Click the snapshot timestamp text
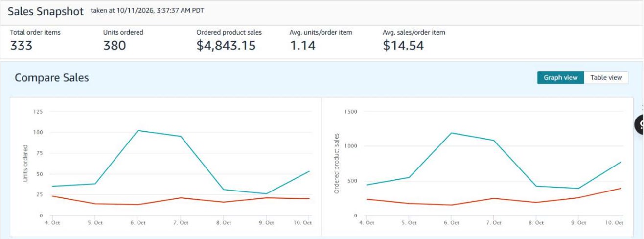The height and width of the screenshot is (239, 644). (x=147, y=11)
